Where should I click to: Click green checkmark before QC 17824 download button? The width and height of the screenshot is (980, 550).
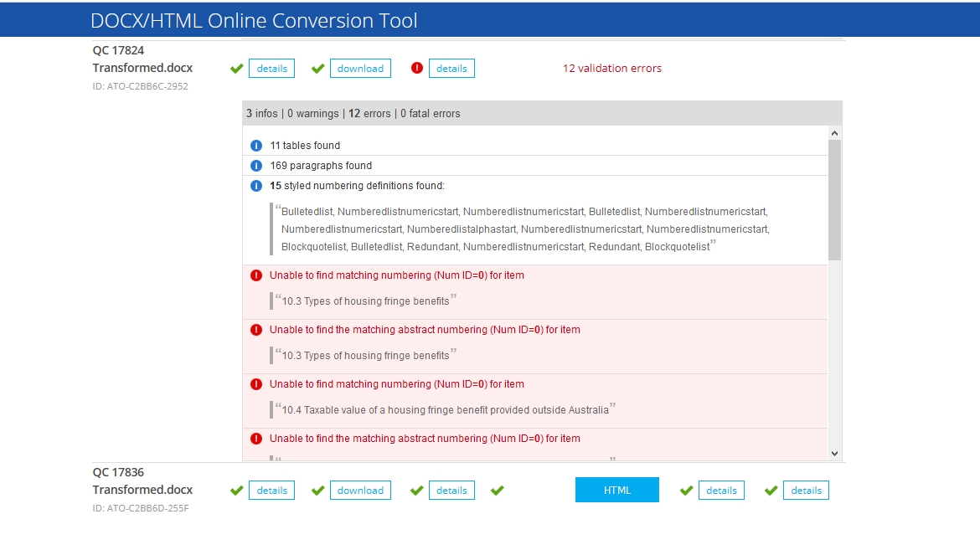click(x=317, y=69)
